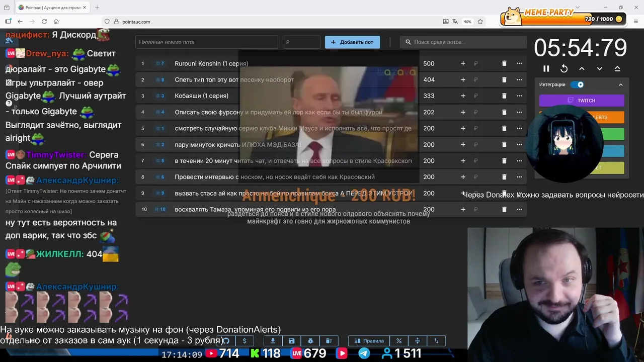Open more options for Rurouni Kenshin lot

click(519, 63)
